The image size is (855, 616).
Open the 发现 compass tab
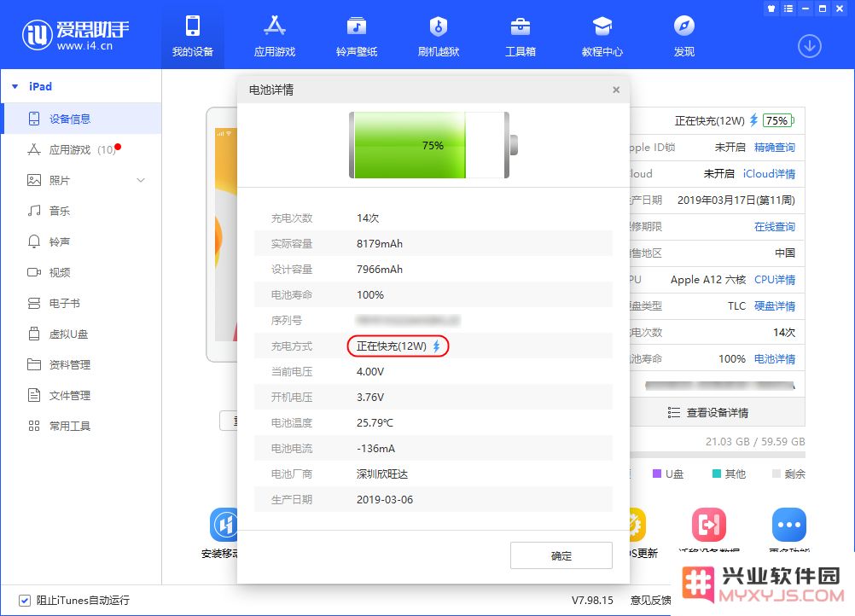(x=683, y=36)
